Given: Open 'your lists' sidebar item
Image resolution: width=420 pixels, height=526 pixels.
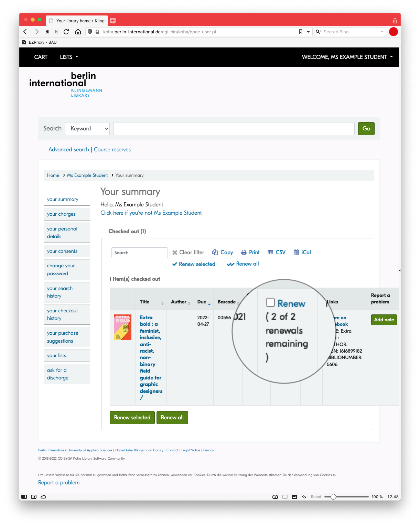Looking at the screenshot, I should [67, 355].
